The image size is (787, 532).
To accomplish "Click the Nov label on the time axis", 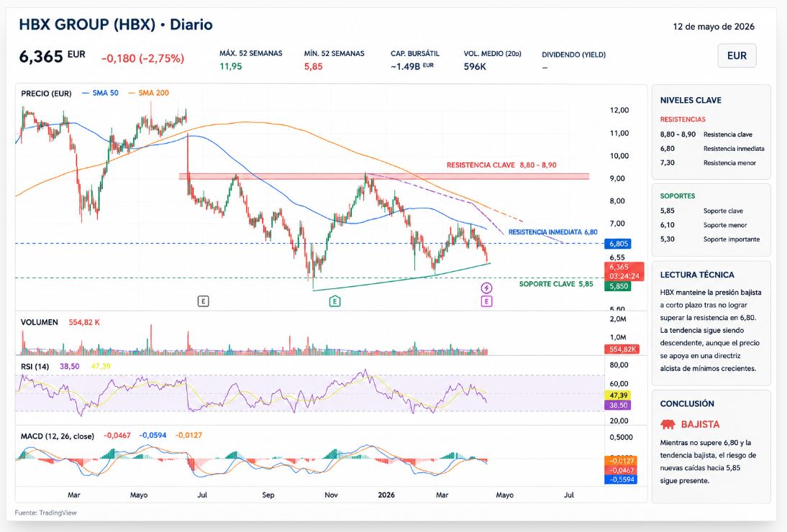I will click(331, 495).
